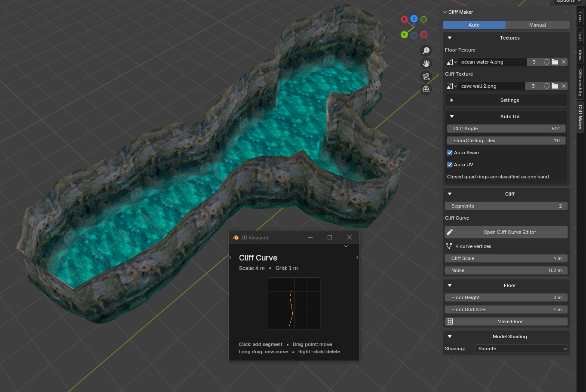Unlink the cave wall 2.png texture
The image size is (586, 392).
pyautogui.click(x=564, y=86)
